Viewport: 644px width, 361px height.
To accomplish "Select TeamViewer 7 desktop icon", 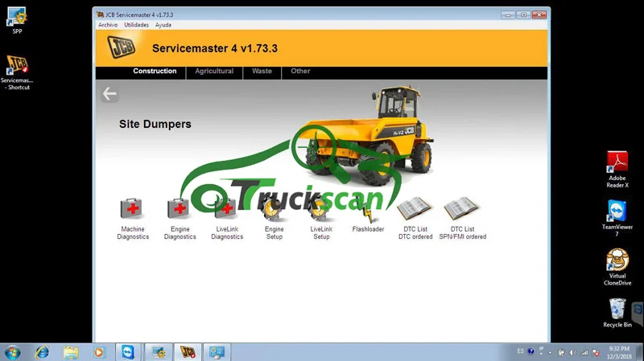I will coord(617,218).
